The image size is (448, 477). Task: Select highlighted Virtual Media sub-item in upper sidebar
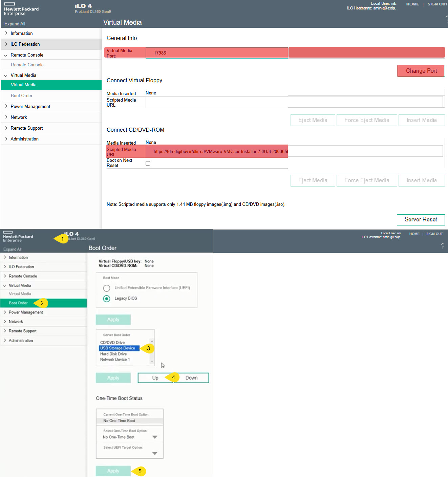(x=51, y=85)
